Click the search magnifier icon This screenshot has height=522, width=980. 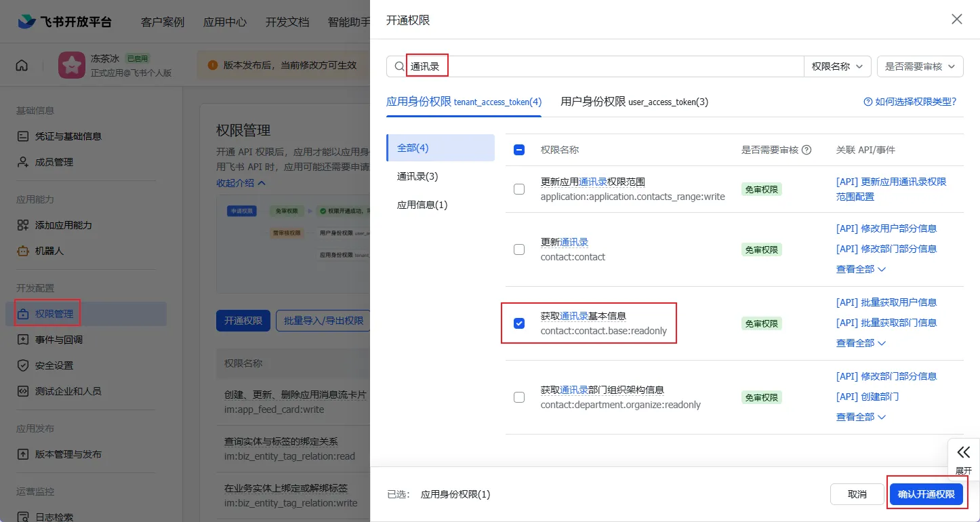399,66
